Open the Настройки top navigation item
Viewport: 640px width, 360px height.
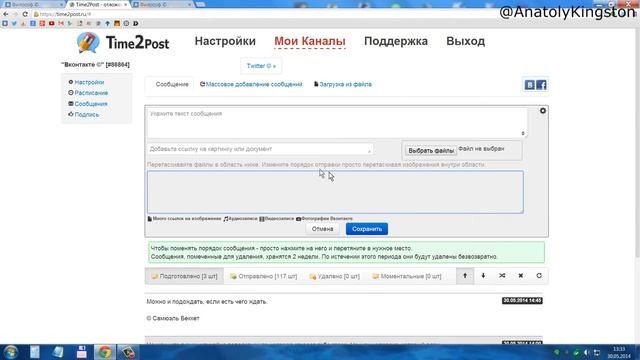click(225, 41)
